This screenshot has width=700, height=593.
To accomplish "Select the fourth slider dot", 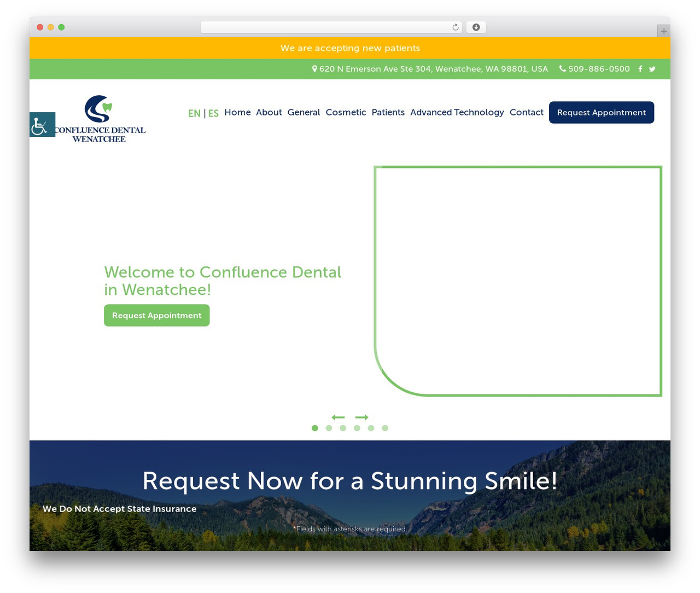I will (357, 428).
